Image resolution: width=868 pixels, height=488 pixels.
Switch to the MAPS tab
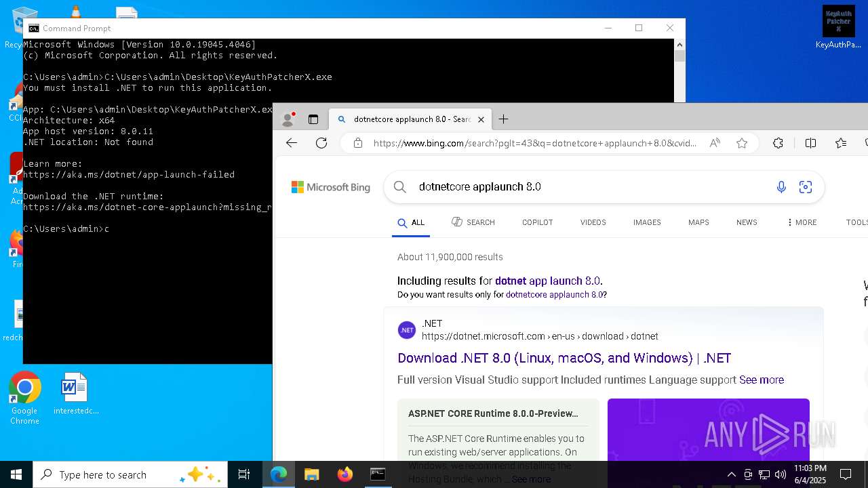pos(698,222)
